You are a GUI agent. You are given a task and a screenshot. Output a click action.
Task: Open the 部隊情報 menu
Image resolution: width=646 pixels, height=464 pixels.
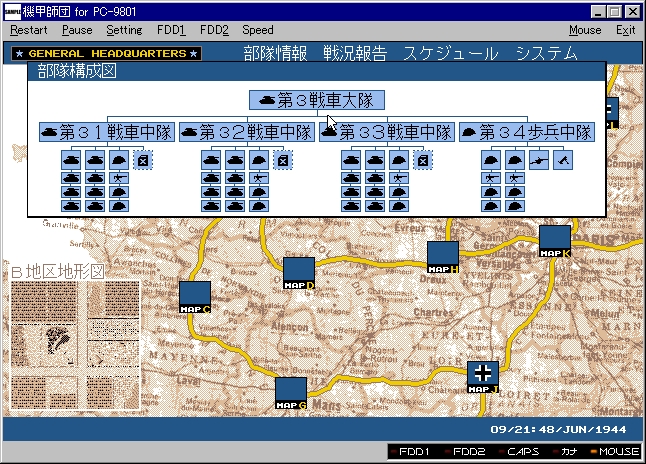click(x=275, y=53)
